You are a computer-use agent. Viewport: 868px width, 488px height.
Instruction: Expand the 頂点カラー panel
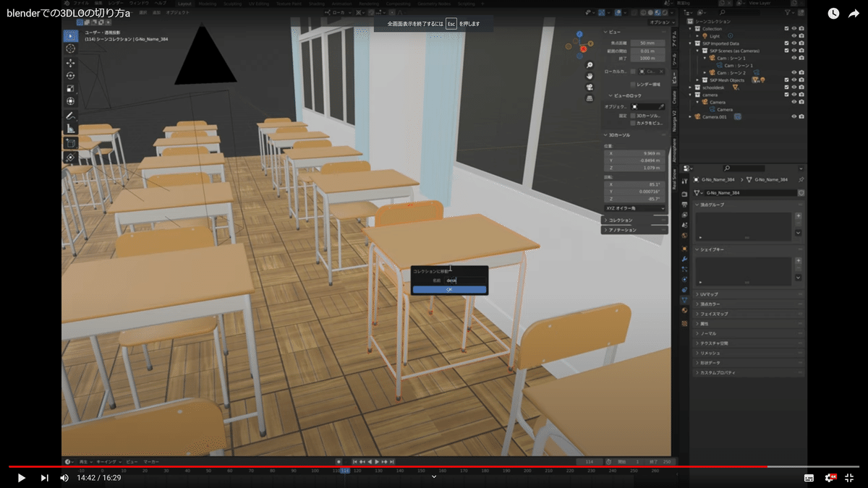click(749, 304)
